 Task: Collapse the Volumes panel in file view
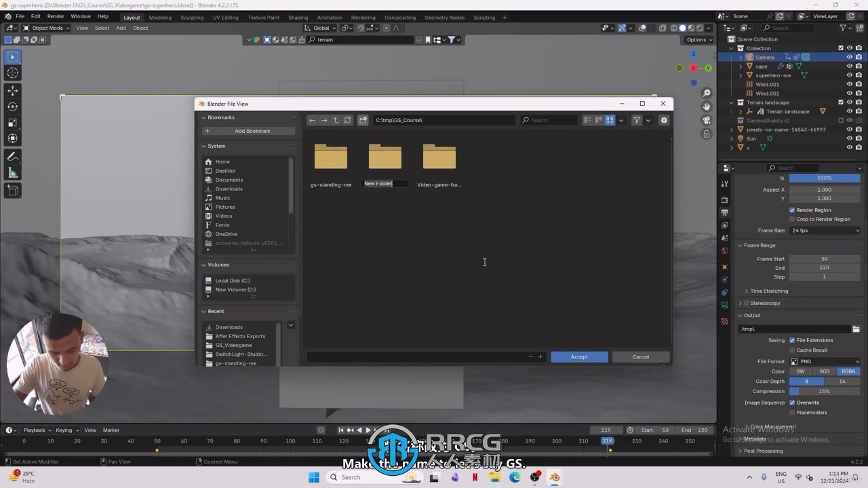point(203,265)
